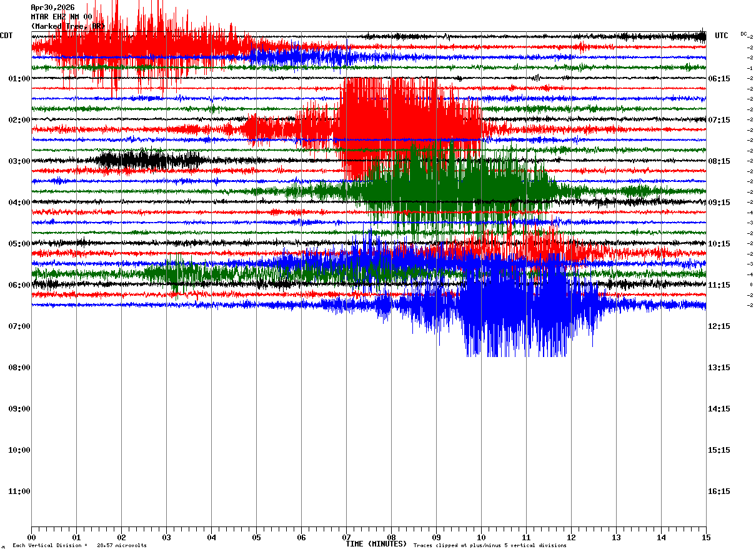This screenshot has width=756, height=554.
Task: Click the UTC time label "07:15"
Action: (719, 120)
